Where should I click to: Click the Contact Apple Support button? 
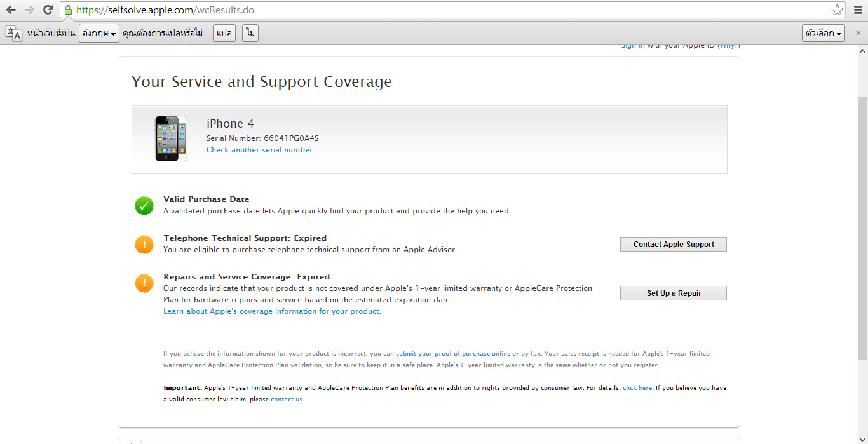[673, 245]
